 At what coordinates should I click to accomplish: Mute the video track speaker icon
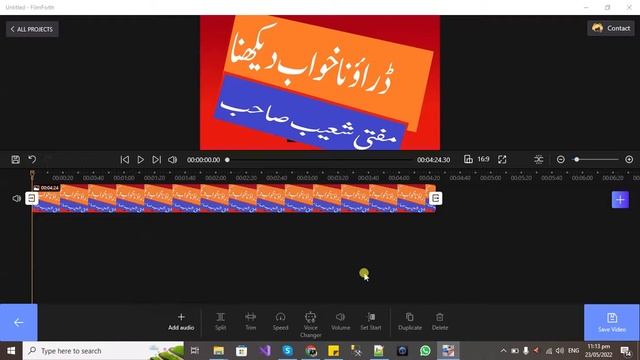tap(16, 198)
